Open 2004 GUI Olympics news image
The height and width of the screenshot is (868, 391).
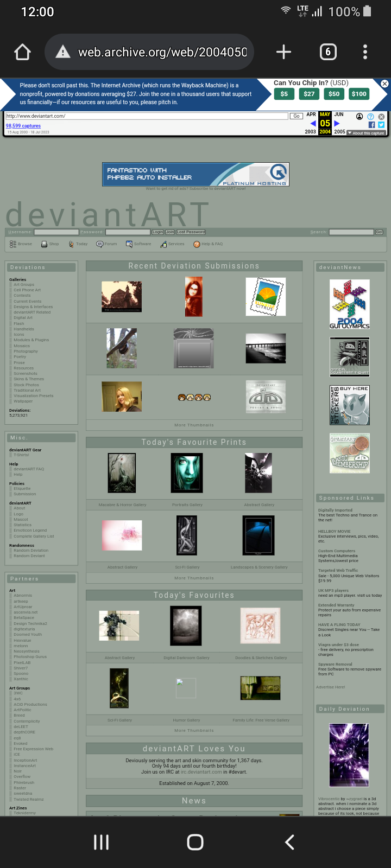[350, 304]
